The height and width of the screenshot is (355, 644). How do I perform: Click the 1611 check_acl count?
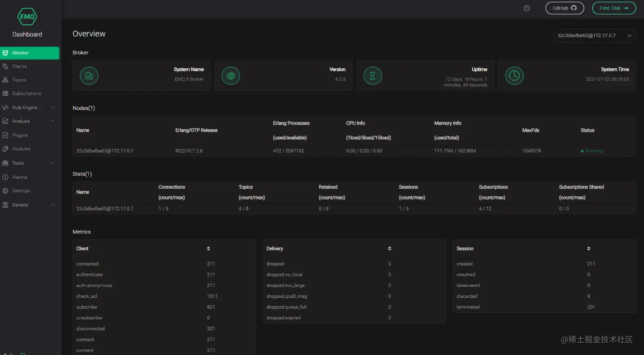[x=212, y=296]
